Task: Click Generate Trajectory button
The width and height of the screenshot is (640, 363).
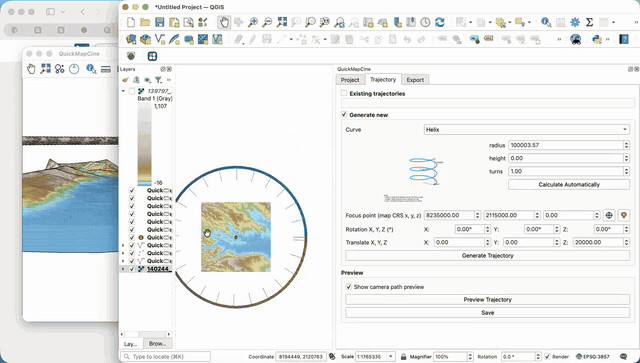Action: tap(487, 256)
